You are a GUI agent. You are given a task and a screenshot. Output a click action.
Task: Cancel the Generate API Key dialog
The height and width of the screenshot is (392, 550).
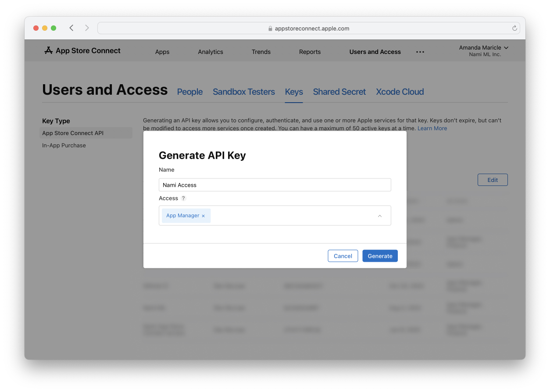point(343,256)
